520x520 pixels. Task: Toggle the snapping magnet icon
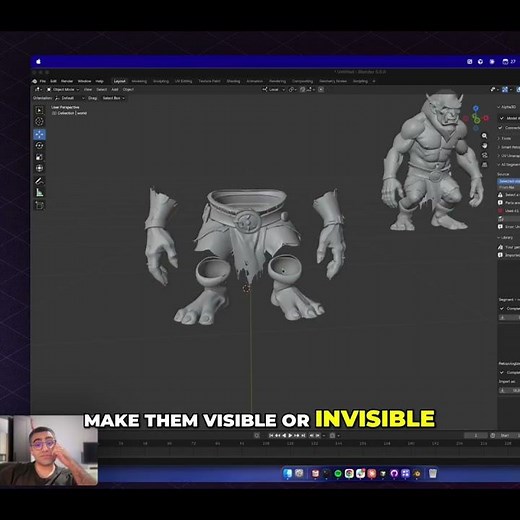302,89
